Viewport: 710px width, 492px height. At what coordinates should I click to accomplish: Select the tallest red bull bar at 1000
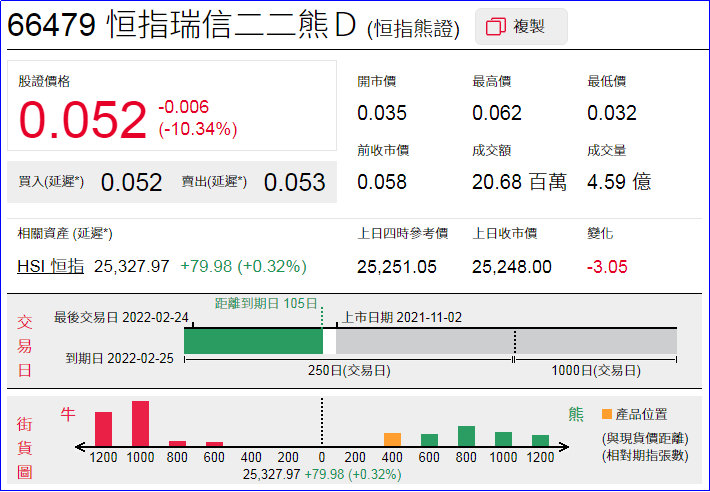coord(140,423)
